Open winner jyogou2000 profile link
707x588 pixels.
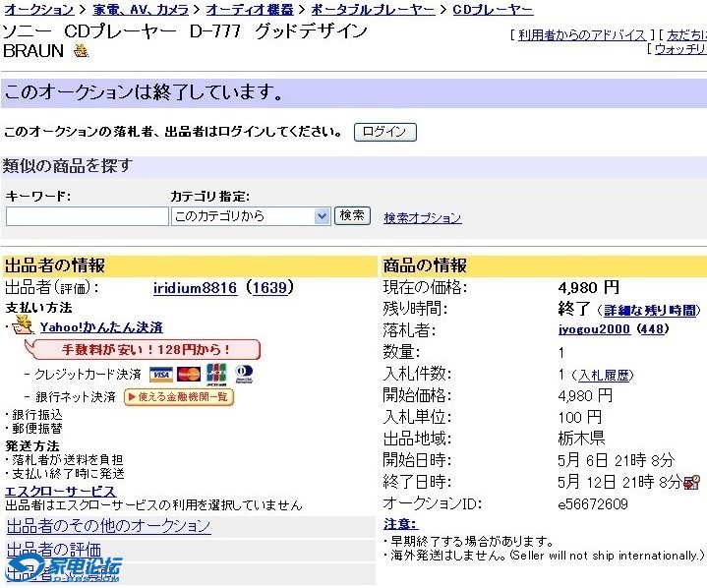[594, 329]
